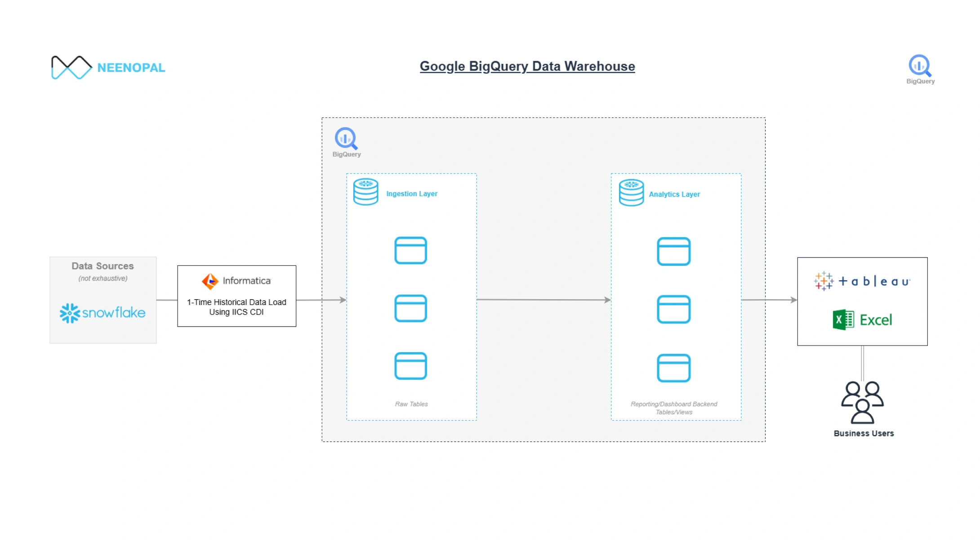This screenshot has width=980, height=543.
Task: Click the bottom table icon in Analytics Layer
Action: 673,368
